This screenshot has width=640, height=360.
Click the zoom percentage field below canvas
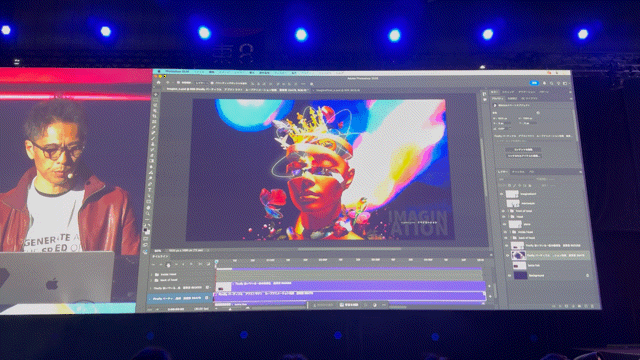point(158,251)
